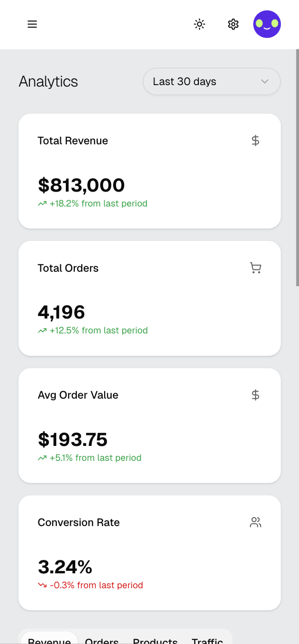The width and height of the screenshot is (299, 644).
Task: Open the settings gear
Action: (233, 24)
